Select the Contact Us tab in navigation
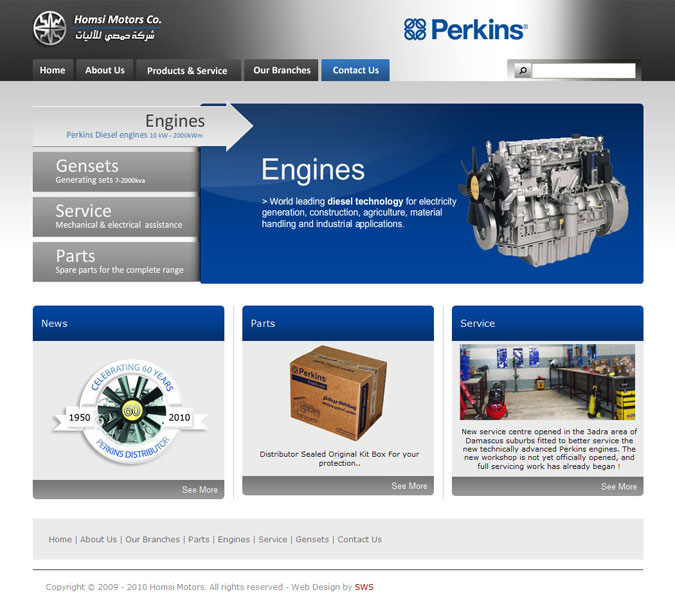 pyautogui.click(x=356, y=70)
